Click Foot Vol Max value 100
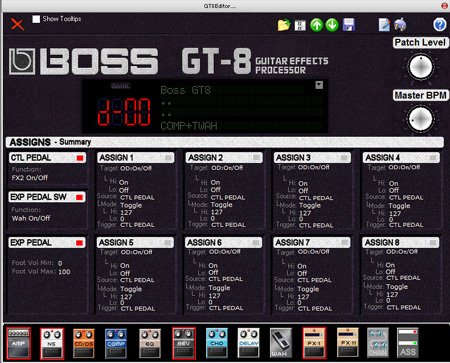The width and height of the screenshot is (450, 363). (64, 272)
